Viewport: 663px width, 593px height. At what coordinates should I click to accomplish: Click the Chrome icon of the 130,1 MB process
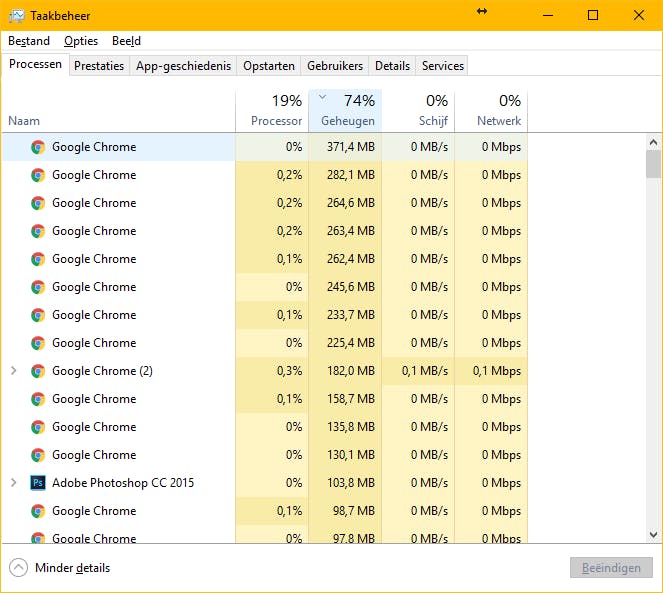click(x=38, y=455)
